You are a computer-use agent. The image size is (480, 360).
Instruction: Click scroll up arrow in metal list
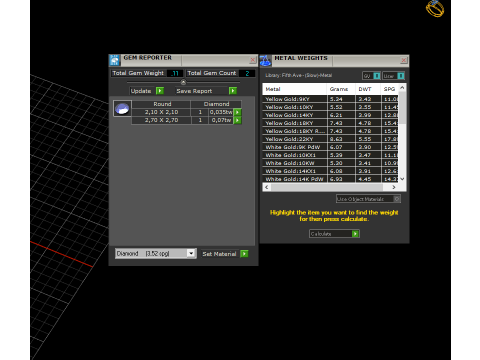[402, 88]
